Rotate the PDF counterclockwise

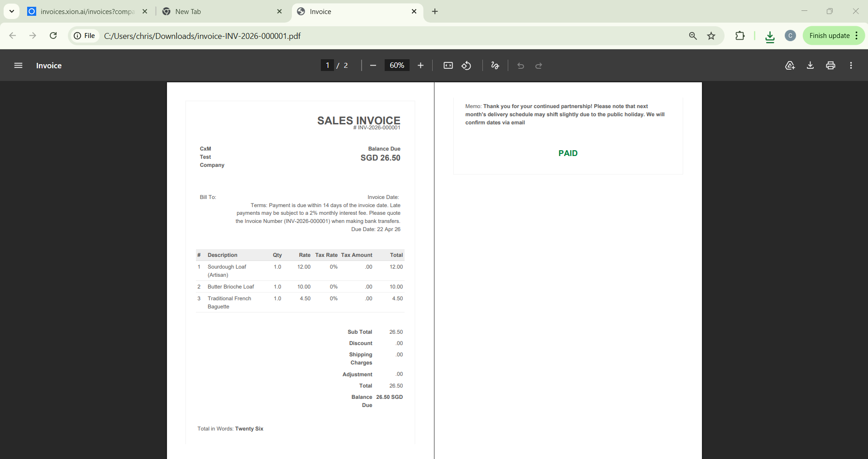467,66
